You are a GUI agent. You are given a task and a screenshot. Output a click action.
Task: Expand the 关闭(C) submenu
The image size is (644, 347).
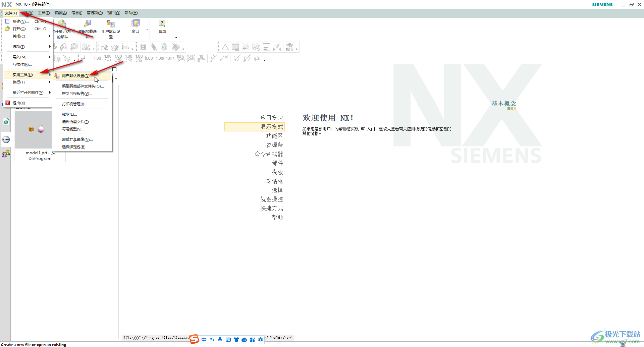(x=28, y=36)
